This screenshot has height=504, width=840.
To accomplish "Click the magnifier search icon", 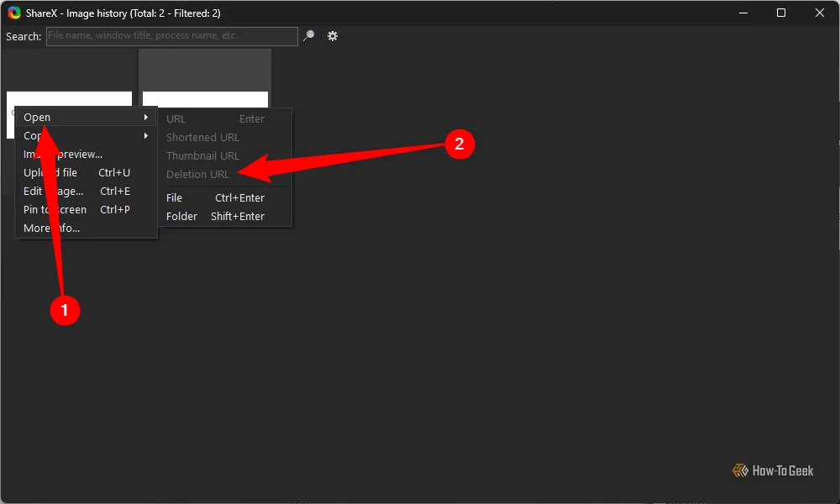I will [x=309, y=36].
